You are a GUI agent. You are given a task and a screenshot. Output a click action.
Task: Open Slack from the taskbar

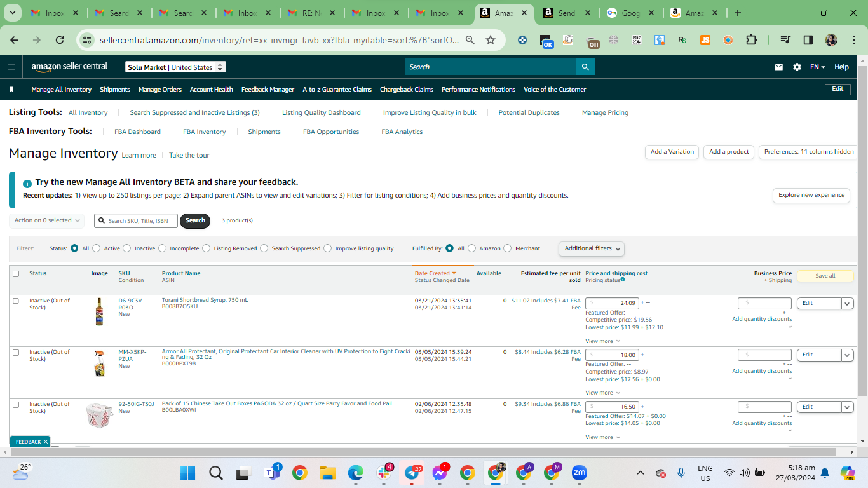(x=383, y=473)
